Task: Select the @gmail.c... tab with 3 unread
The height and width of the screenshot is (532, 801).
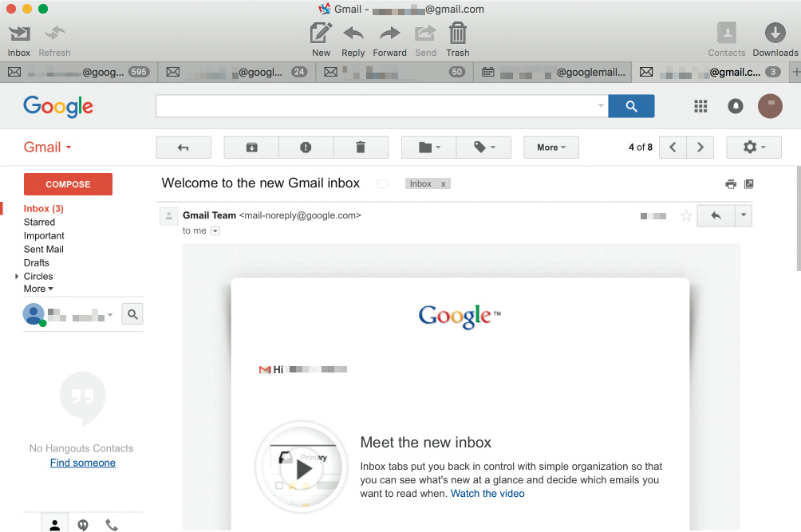Action: point(711,72)
